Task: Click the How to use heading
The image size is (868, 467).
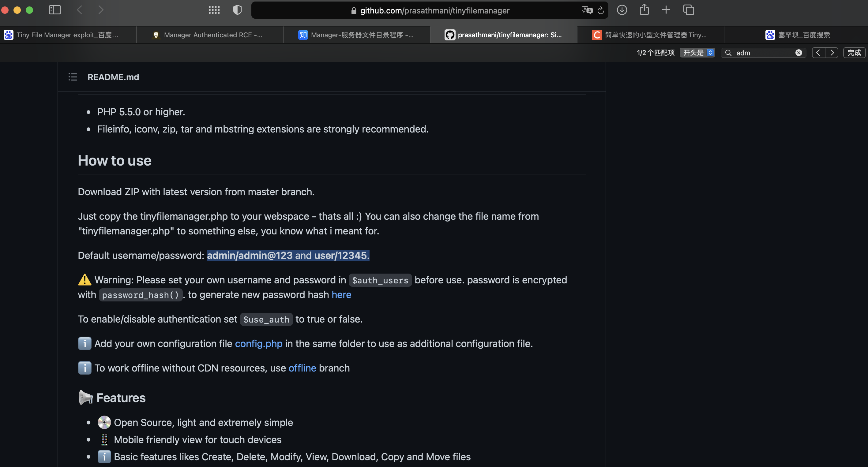Action: coord(115,161)
